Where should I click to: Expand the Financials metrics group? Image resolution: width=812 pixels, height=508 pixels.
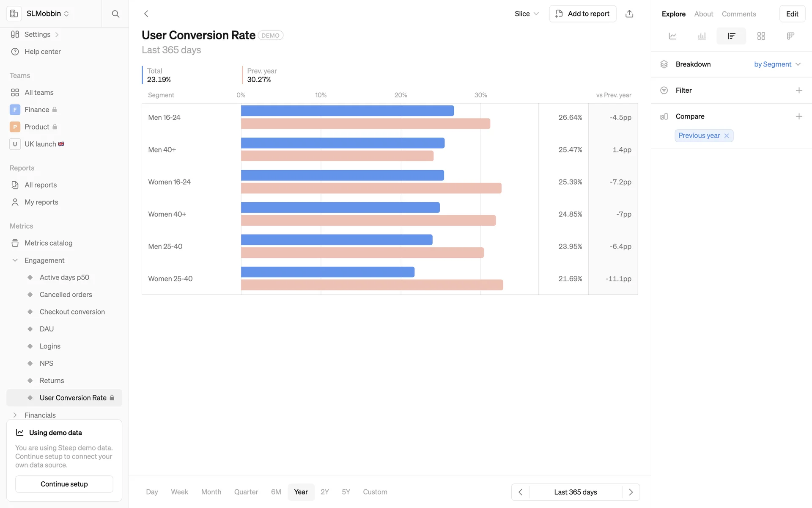(15, 415)
